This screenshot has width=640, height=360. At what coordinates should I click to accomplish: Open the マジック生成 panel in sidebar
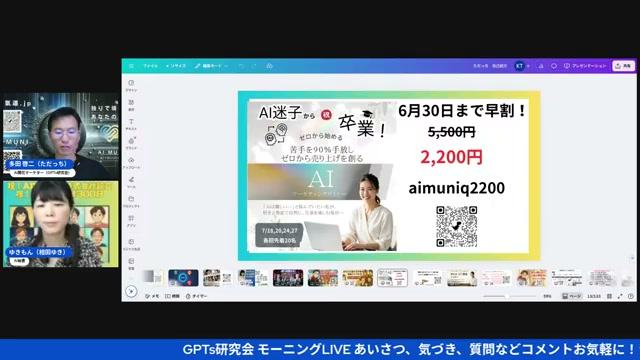tap(131, 244)
